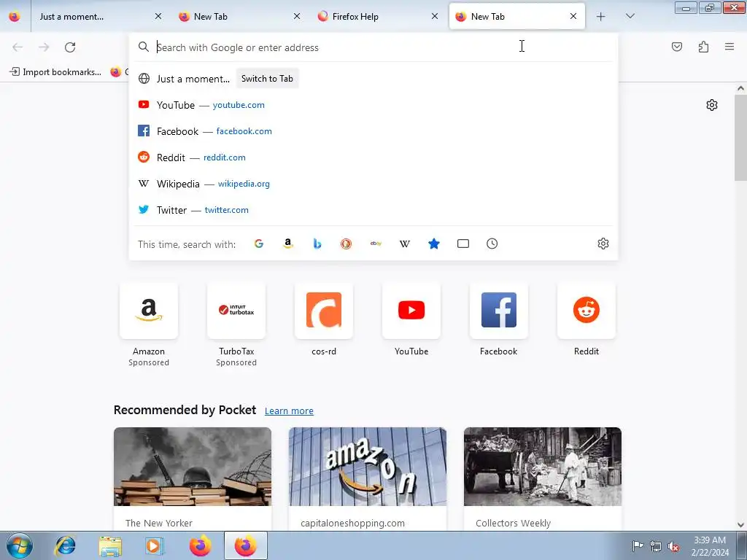Search this time with eBay icon
747x560 pixels.
click(x=376, y=244)
